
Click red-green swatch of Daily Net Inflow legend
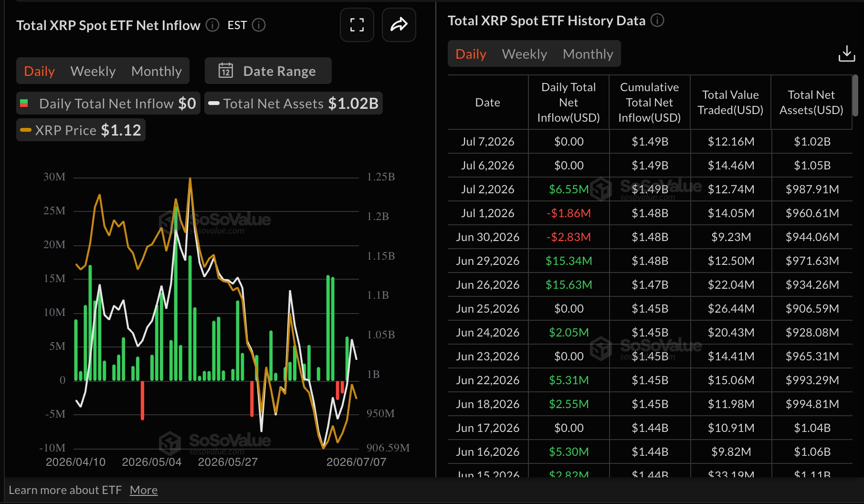point(24,103)
